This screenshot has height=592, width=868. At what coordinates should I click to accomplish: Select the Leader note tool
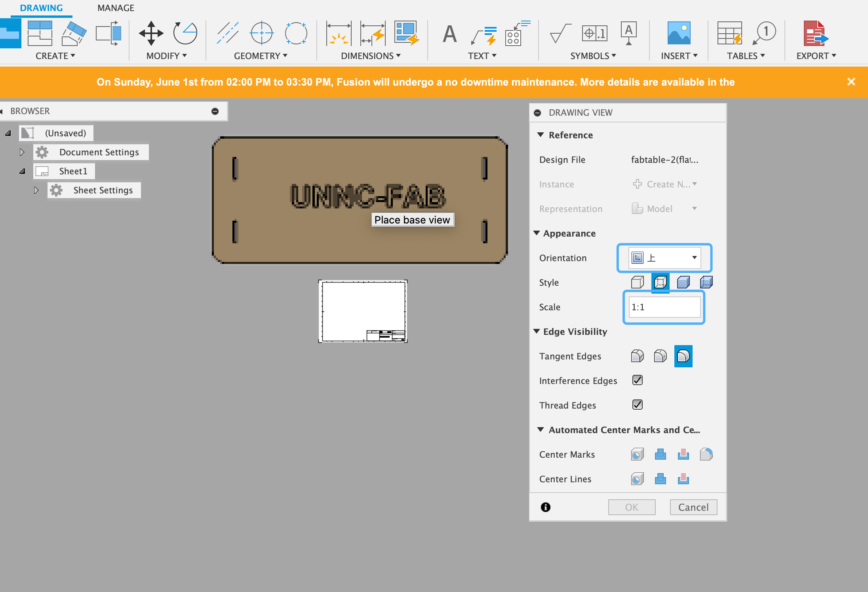coord(483,35)
